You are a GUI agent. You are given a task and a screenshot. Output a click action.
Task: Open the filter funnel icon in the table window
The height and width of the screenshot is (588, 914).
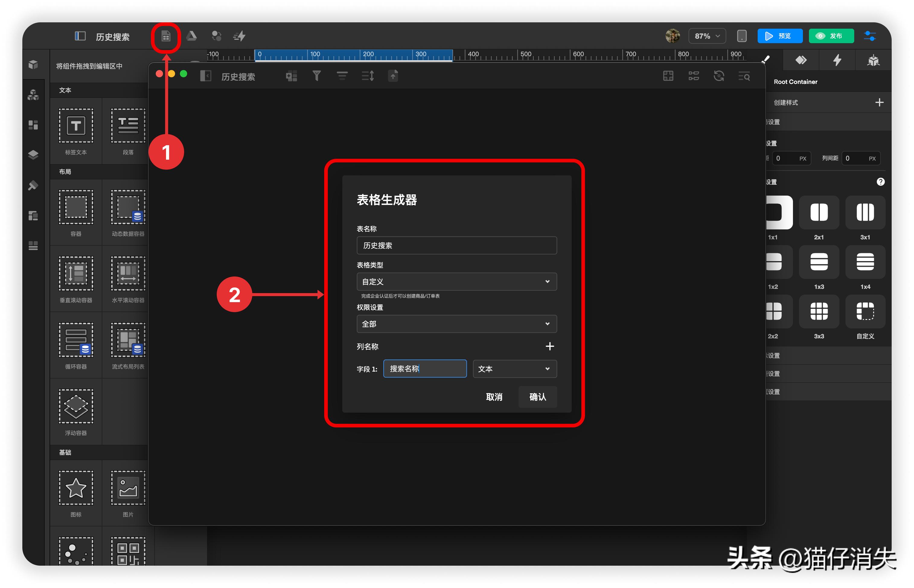click(317, 75)
